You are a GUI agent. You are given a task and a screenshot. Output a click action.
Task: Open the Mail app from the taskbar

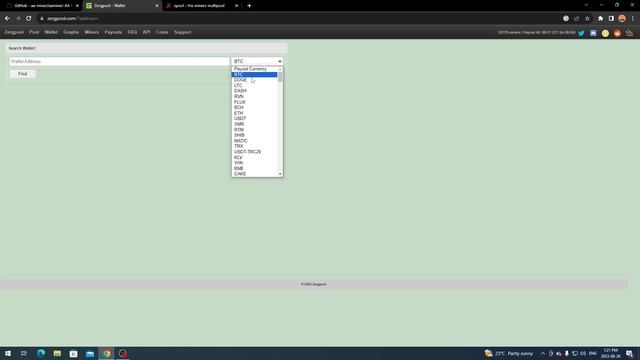click(x=90, y=353)
